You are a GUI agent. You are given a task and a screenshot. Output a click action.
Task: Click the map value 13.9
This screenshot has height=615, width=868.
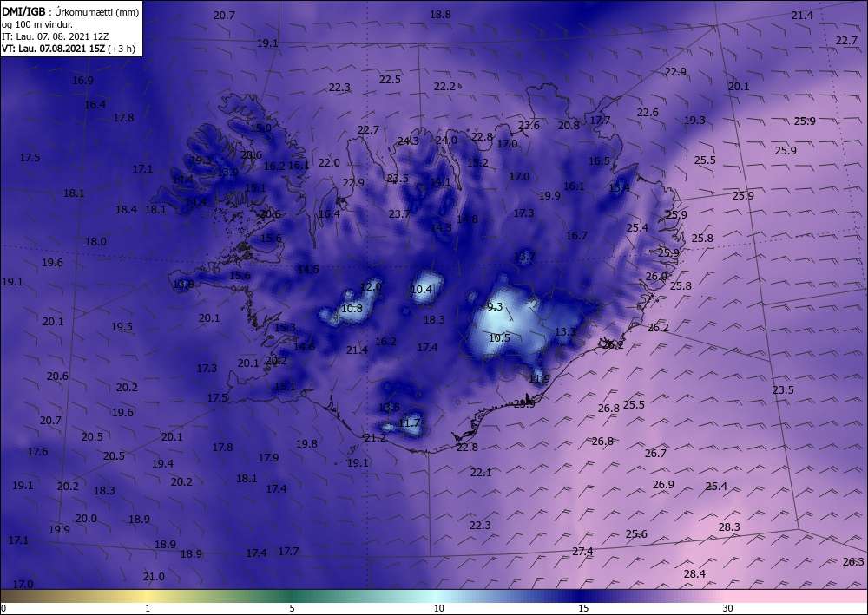point(227,173)
